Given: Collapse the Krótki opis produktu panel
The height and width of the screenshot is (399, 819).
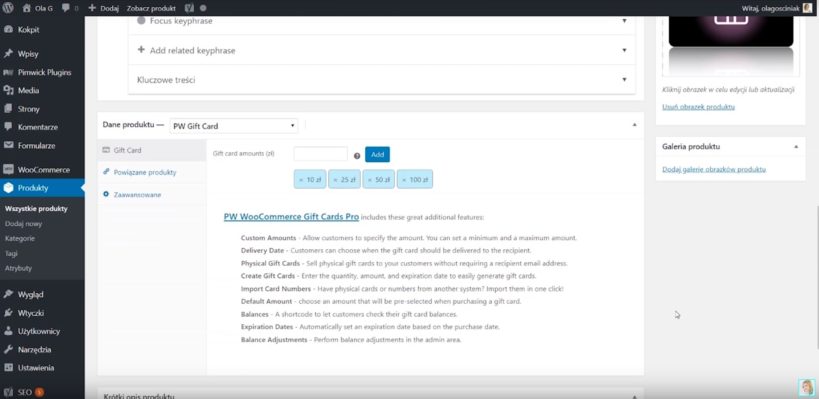Looking at the screenshot, I should 634,396.
